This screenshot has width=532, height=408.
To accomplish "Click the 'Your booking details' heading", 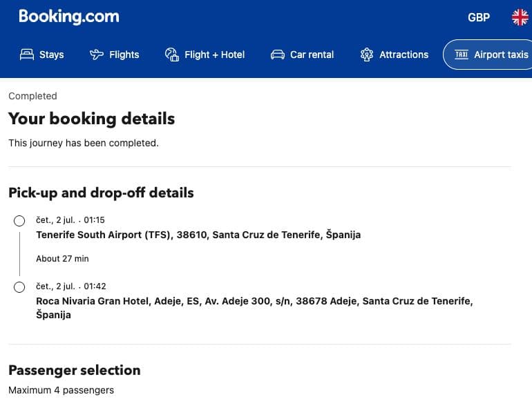I will pos(92,119).
